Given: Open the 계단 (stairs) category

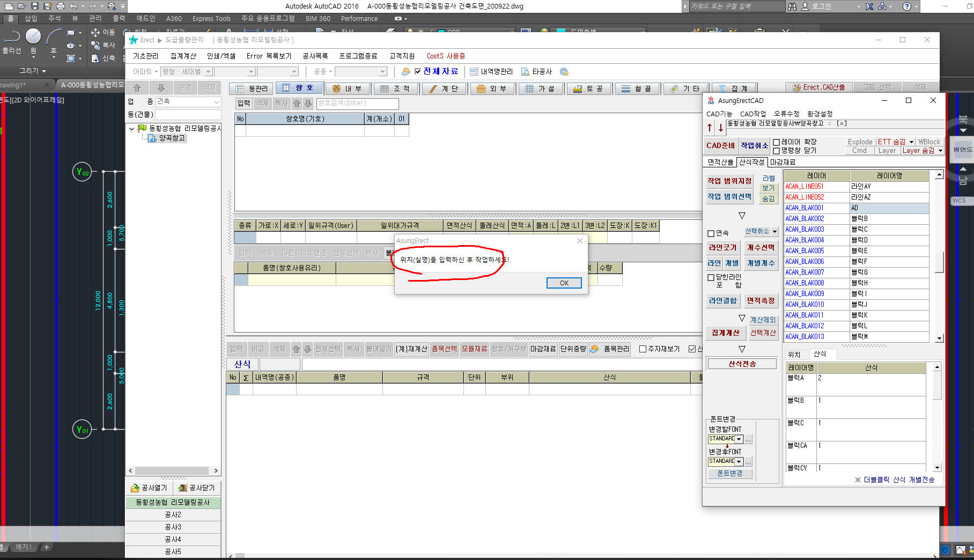Looking at the screenshot, I should 444,89.
